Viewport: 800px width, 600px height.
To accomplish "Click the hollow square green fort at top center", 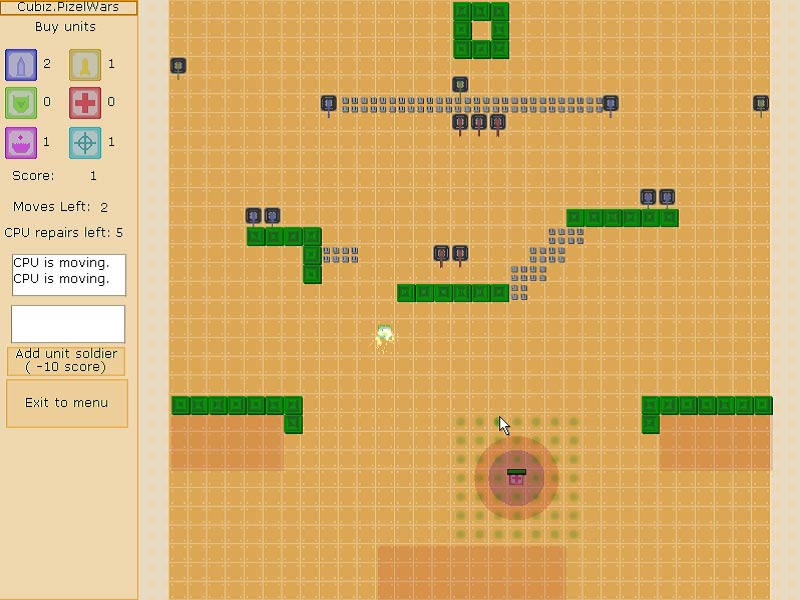I will [x=481, y=31].
